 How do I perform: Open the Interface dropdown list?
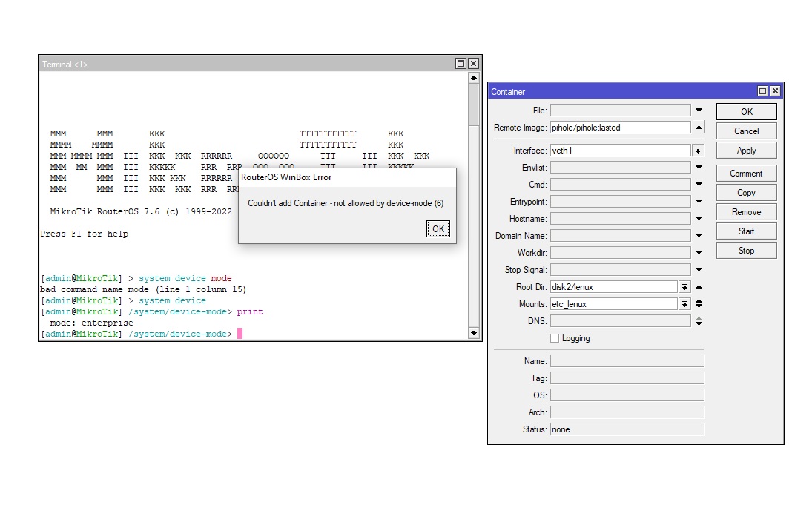[x=698, y=150]
